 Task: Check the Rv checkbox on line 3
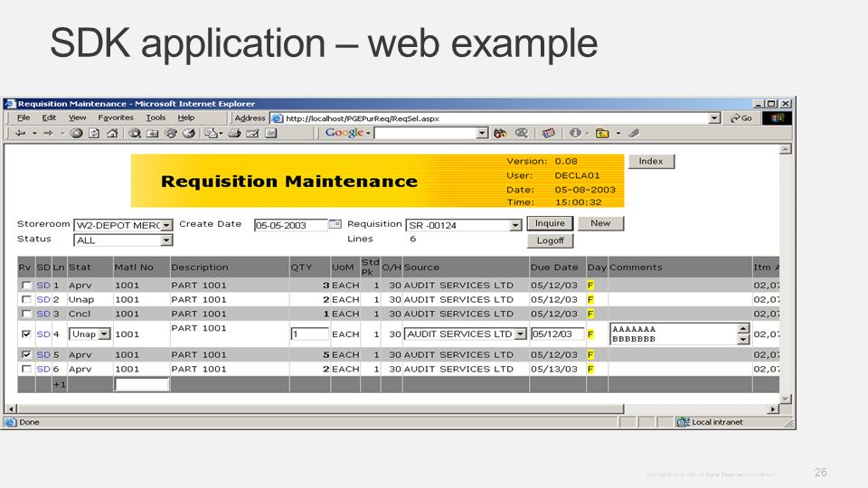[x=26, y=314]
